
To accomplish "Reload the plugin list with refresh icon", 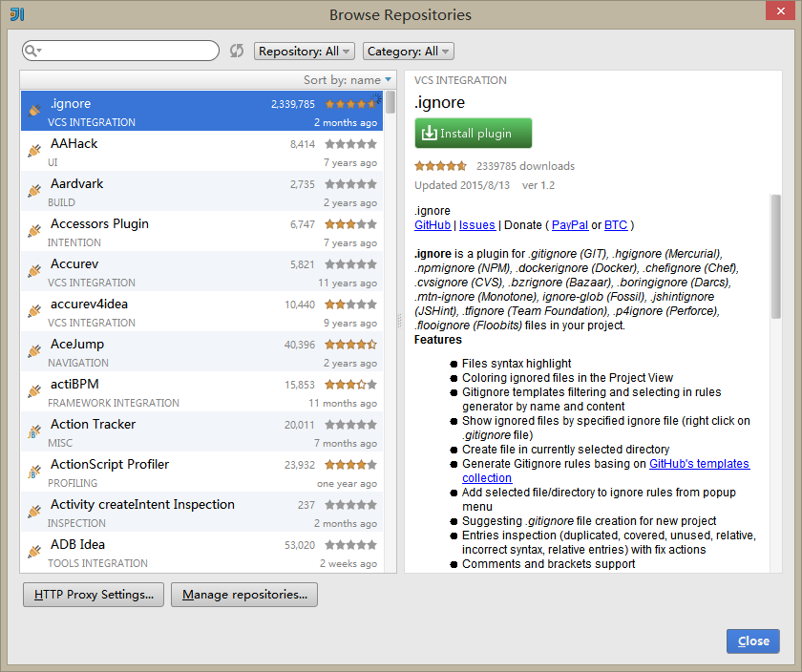I will tap(237, 51).
